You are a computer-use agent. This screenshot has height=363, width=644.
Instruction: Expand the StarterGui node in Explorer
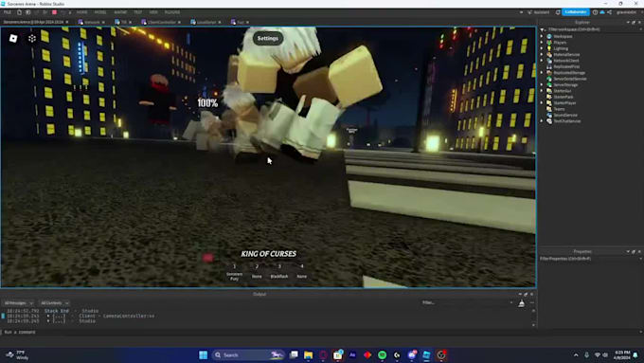(x=542, y=91)
